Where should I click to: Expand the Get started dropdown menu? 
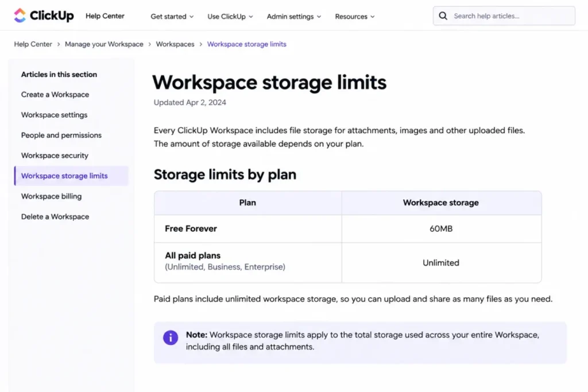tap(172, 17)
